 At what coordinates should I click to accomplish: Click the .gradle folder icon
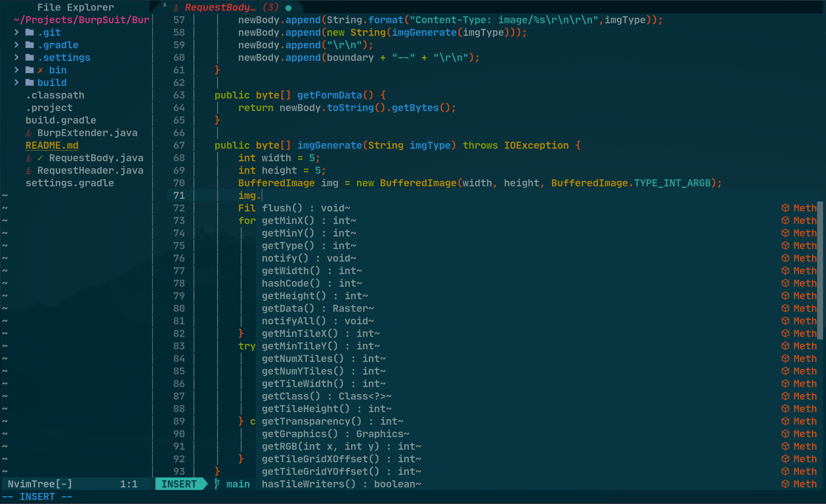click(x=30, y=45)
